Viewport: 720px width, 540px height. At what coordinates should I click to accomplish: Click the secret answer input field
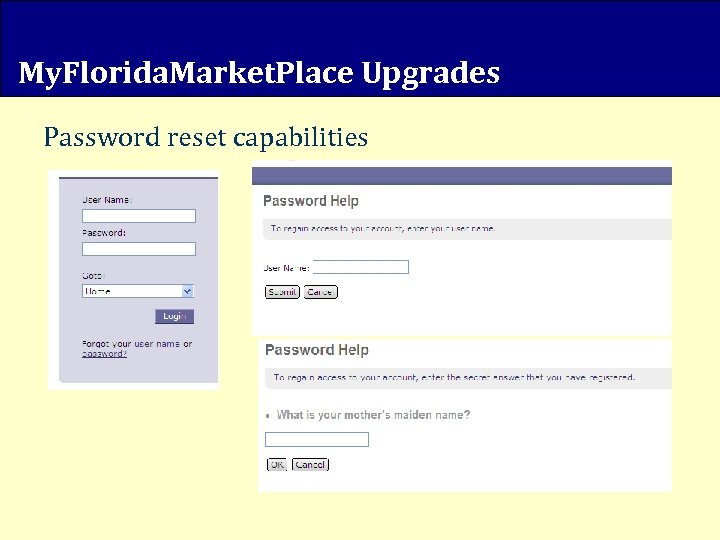(317, 439)
